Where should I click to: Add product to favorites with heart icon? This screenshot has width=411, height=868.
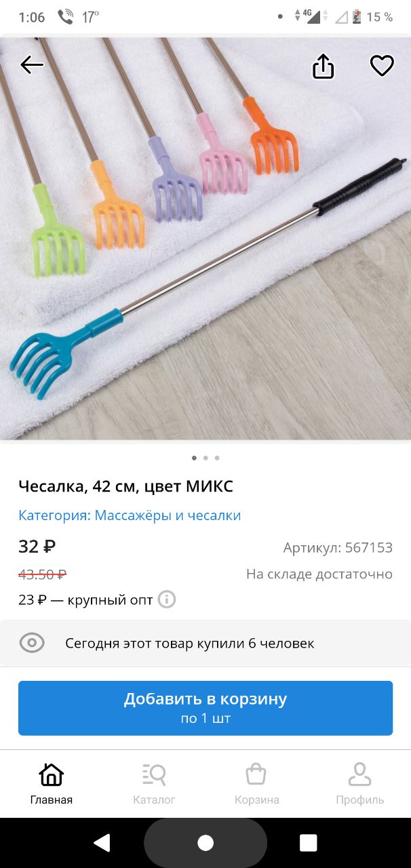tap(382, 66)
